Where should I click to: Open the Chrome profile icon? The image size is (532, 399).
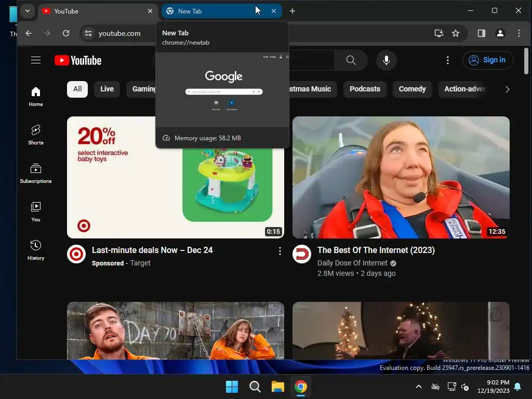(x=500, y=33)
